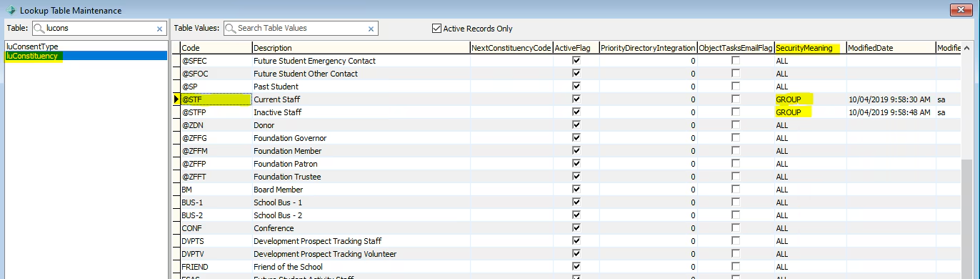
Task: Click the GROUP SecurityMeaning cell for Current Staff
Action: [x=810, y=99]
